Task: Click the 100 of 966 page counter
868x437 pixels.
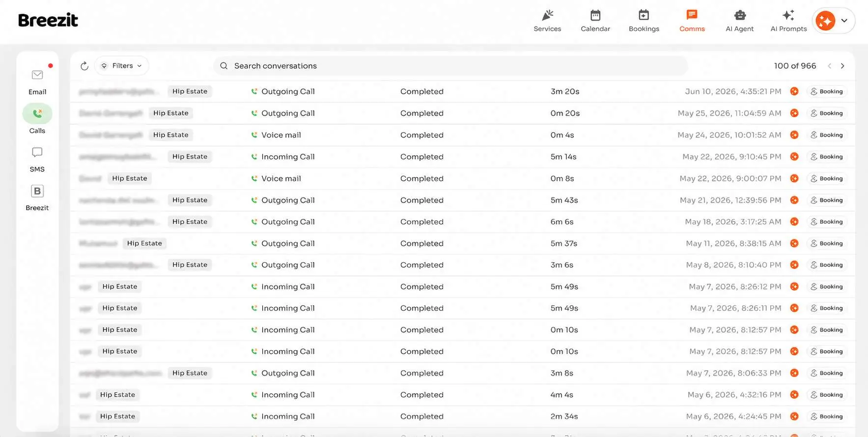Action: pyautogui.click(x=795, y=66)
